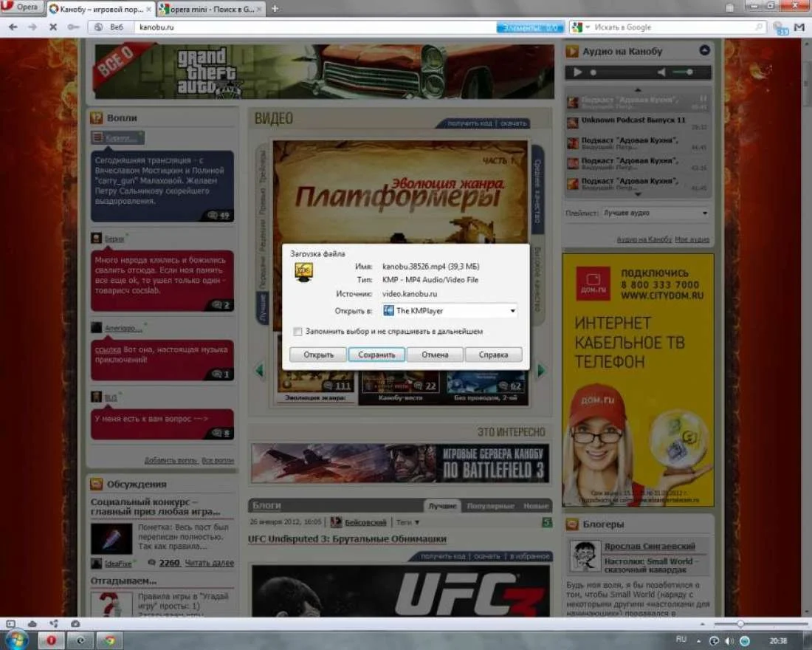Viewport: 812px width, 650px height.
Task: Stop page loading with the X button
Action: point(53,27)
